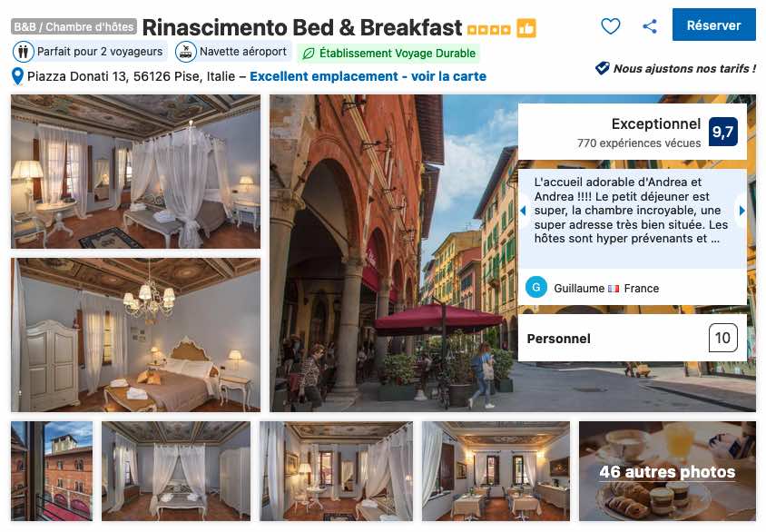Open the breakfast room thumbnail
Screen dimensions: 766x532
click(496, 471)
